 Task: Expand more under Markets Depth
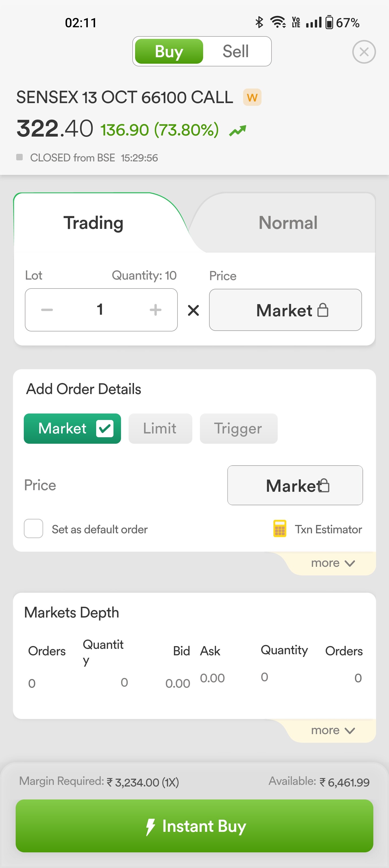click(332, 730)
